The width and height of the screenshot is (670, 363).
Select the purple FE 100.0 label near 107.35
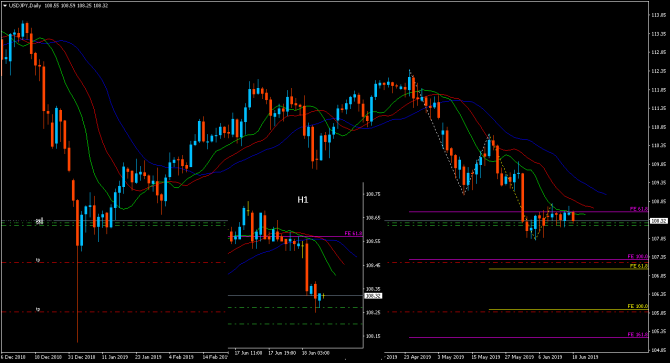coord(638,257)
